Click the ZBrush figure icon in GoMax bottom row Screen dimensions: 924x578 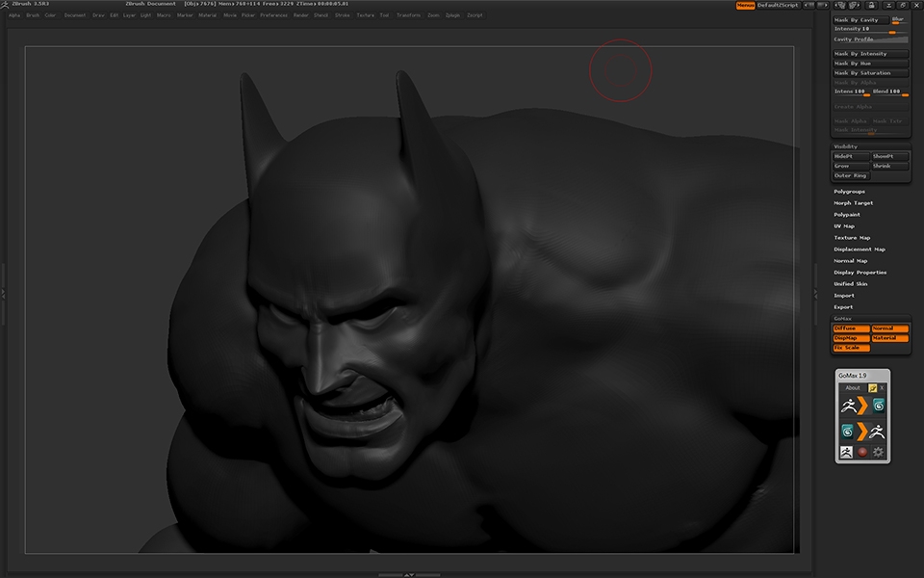click(848, 452)
